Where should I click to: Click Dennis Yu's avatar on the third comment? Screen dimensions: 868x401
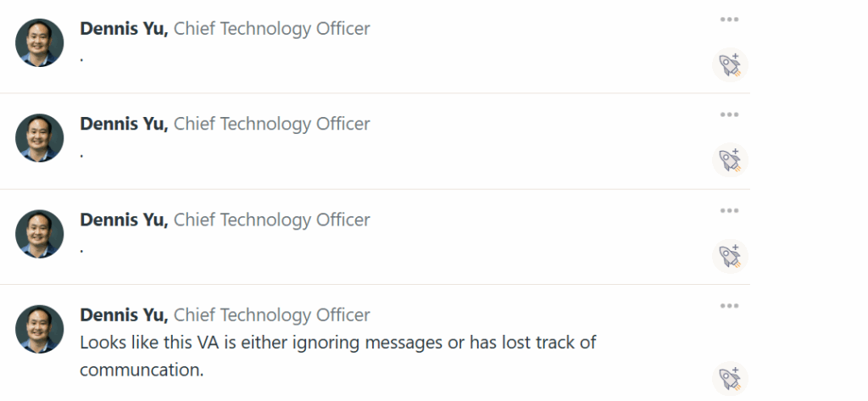[39, 234]
